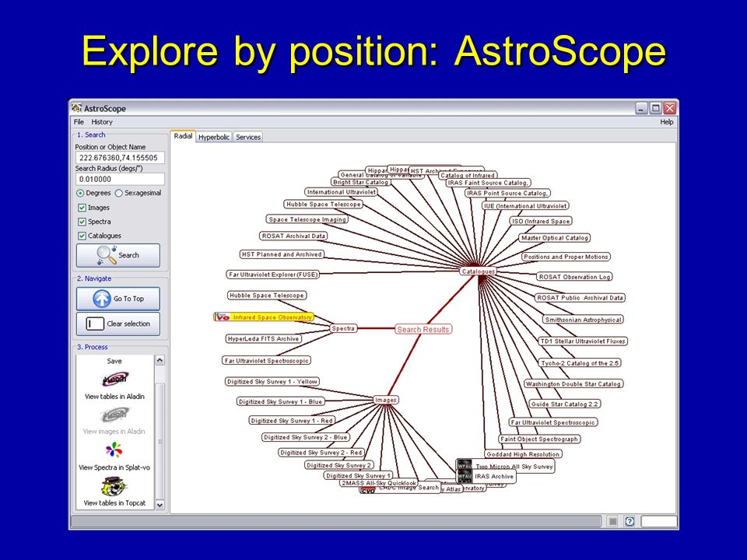Select the Washington Double Star Catalog node
This screenshot has height=560, width=747.
573,383
